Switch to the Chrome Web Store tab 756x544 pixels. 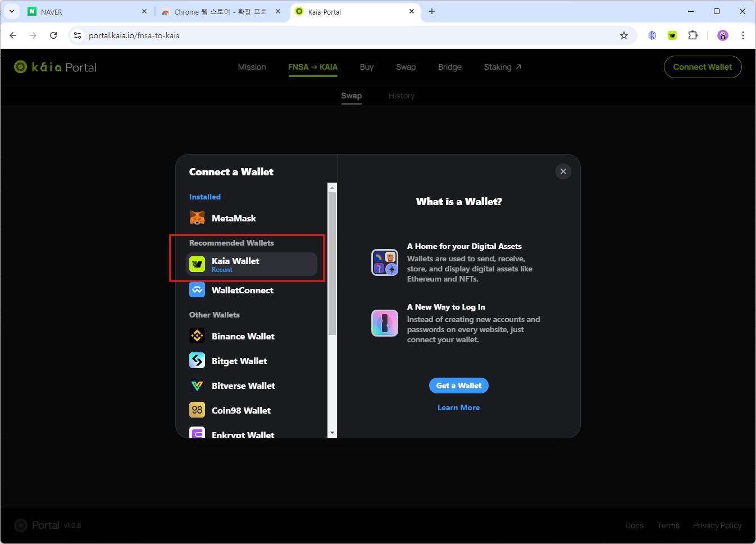click(220, 11)
